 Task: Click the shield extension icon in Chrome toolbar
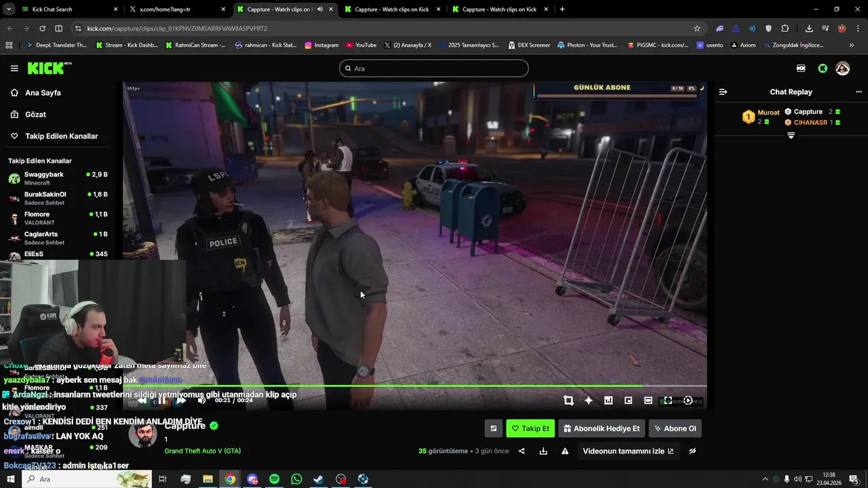coord(768,28)
